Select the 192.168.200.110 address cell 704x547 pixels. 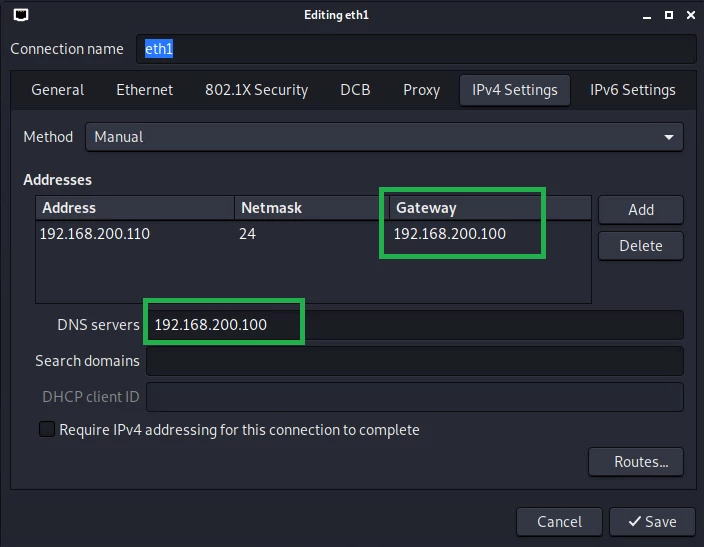coord(94,234)
